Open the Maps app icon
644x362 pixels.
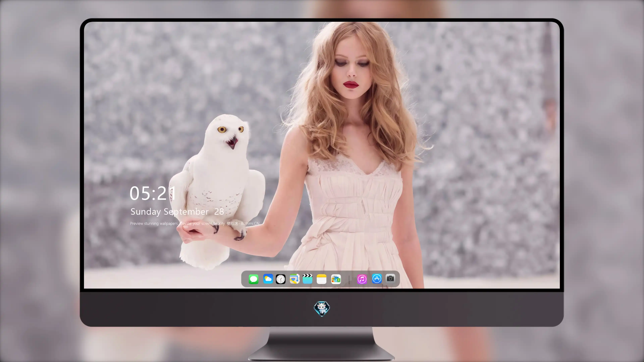294,279
